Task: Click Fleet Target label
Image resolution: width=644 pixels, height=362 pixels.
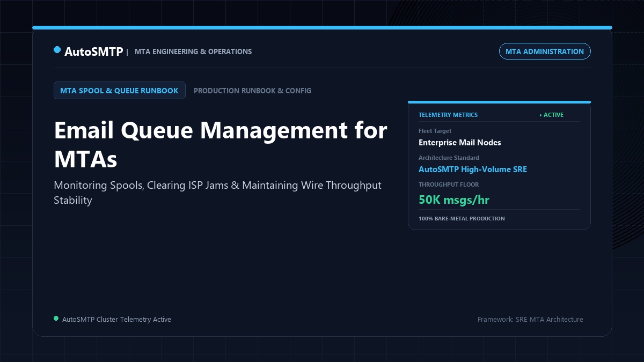Action: 435,131
